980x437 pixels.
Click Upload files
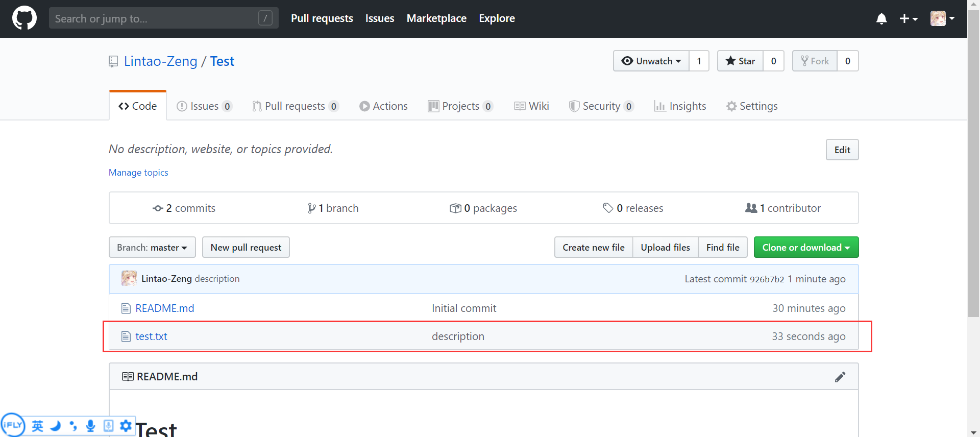click(x=666, y=247)
